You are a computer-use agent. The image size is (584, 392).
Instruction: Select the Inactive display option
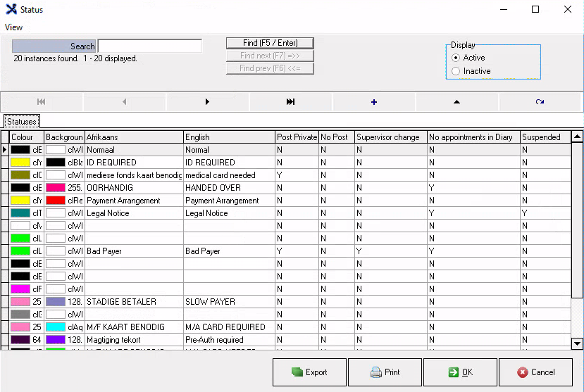(x=456, y=71)
